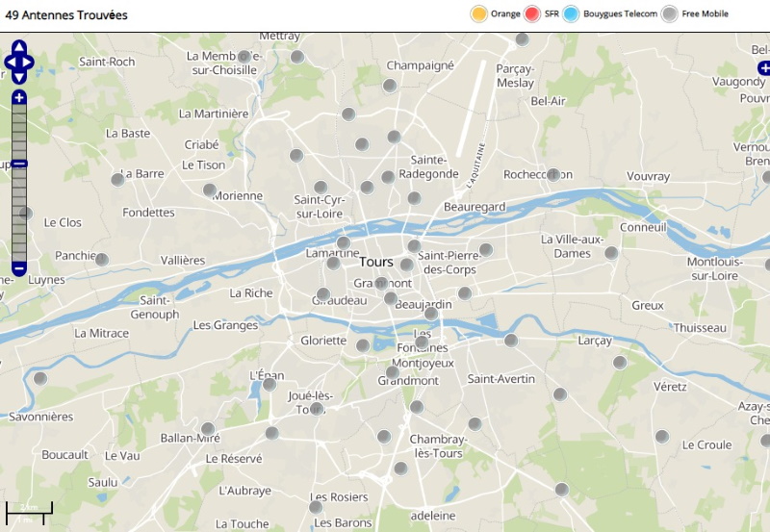This screenshot has height=532, width=770.
Task: Open the layer switcher plus icon
Action: click(763, 67)
